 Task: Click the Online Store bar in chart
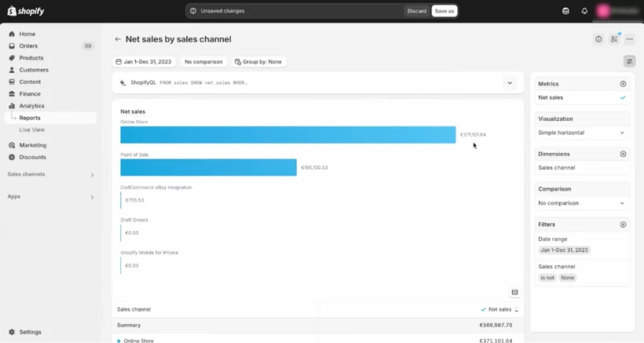[x=288, y=135]
